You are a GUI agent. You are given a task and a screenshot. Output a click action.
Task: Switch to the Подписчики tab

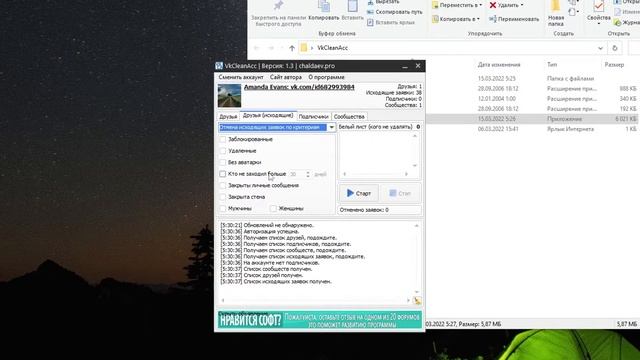pos(313,117)
